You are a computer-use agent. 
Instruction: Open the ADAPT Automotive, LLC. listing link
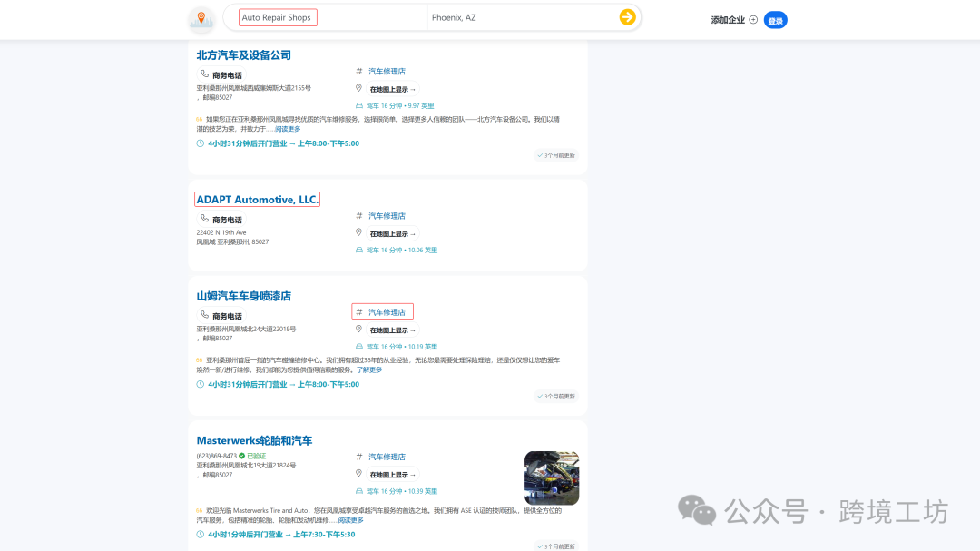click(x=258, y=199)
